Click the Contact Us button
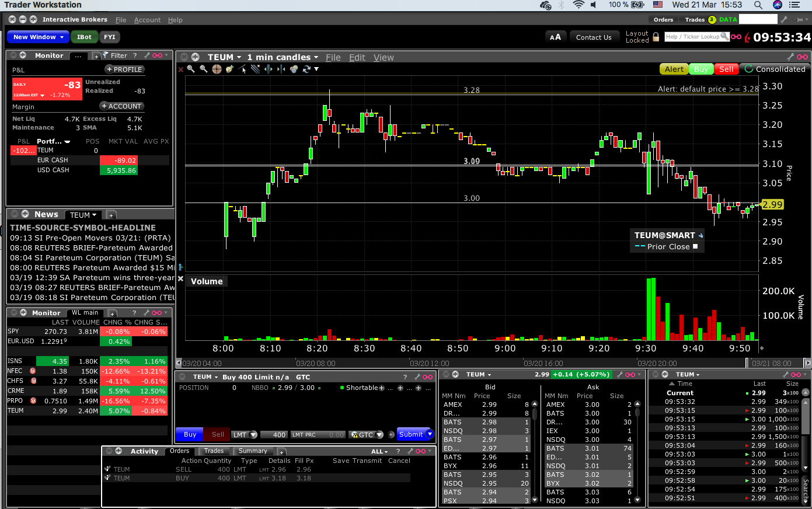 pyautogui.click(x=594, y=37)
